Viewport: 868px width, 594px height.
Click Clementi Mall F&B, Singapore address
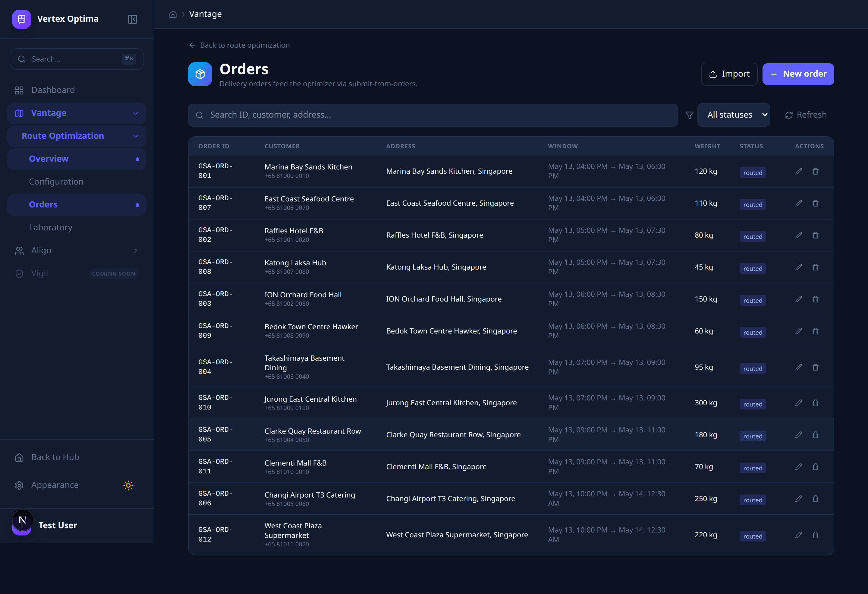pyautogui.click(x=436, y=467)
